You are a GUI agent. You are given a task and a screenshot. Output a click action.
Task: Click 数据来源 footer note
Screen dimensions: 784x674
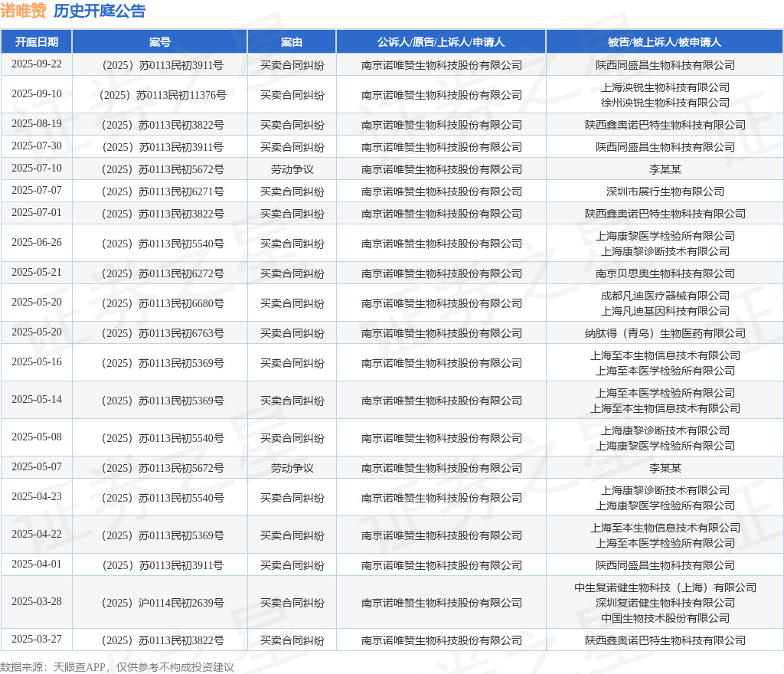pyautogui.click(x=117, y=667)
